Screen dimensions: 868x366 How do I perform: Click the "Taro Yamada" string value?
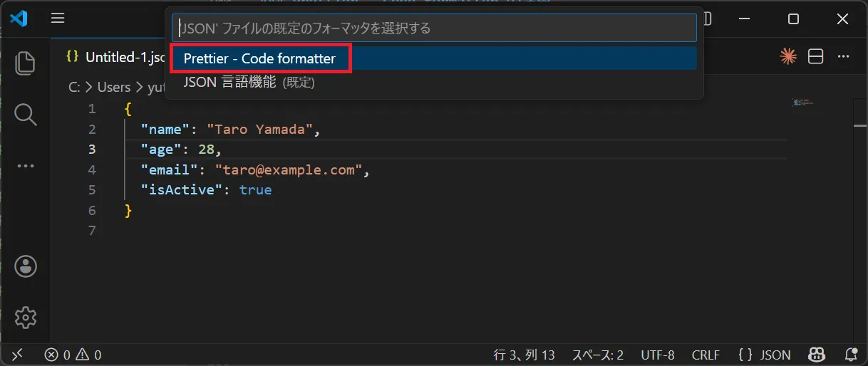260,130
